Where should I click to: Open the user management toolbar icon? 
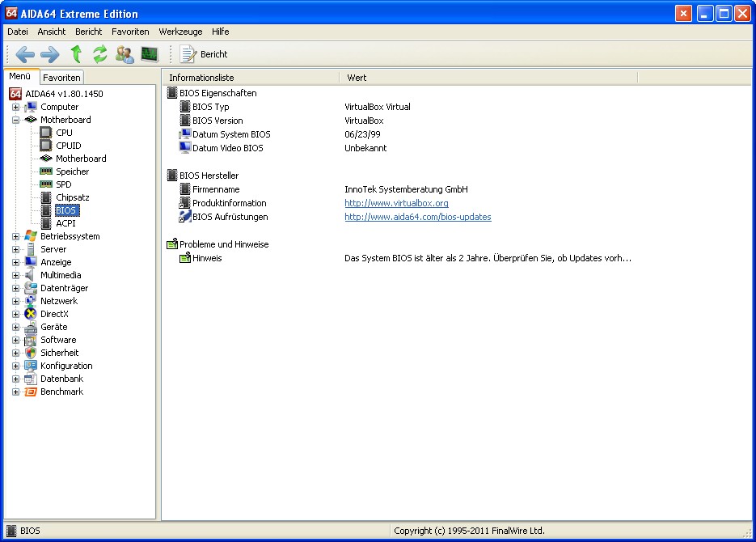(x=125, y=54)
